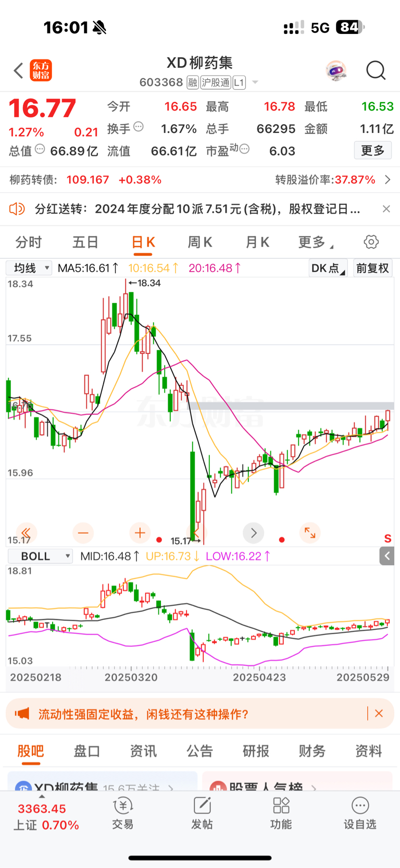Image resolution: width=400 pixels, height=868 pixels.
Task: Move chart right with arrow button
Action: (x=254, y=533)
